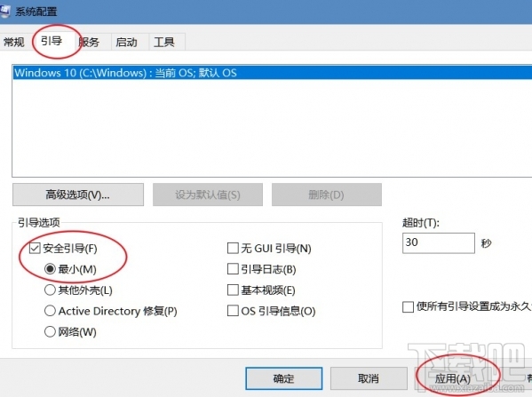Open the 启动 tab
Image resolution: width=532 pixels, height=397 pixels.
coord(126,42)
